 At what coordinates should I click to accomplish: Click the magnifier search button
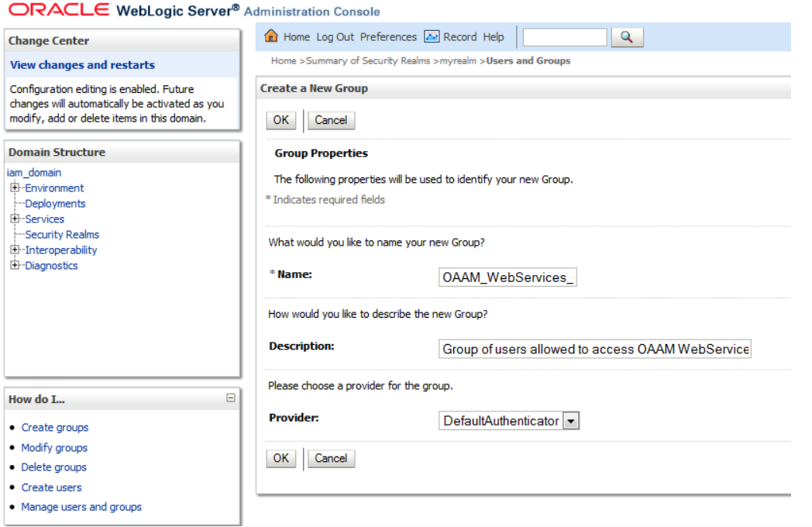[627, 37]
